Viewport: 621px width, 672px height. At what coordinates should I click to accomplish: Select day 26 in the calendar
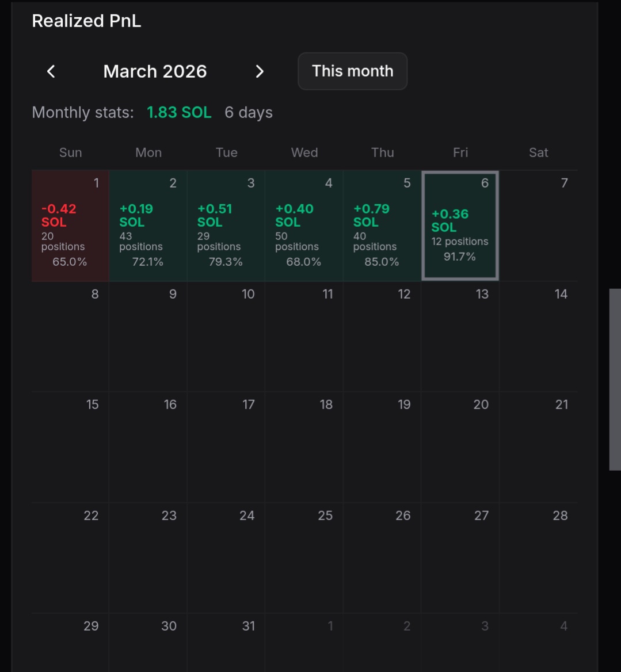pos(382,558)
